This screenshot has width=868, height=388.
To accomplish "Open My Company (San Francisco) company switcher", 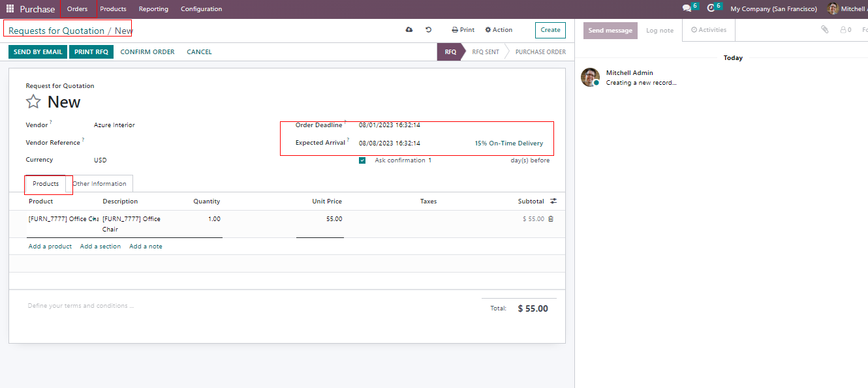I will [x=773, y=9].
